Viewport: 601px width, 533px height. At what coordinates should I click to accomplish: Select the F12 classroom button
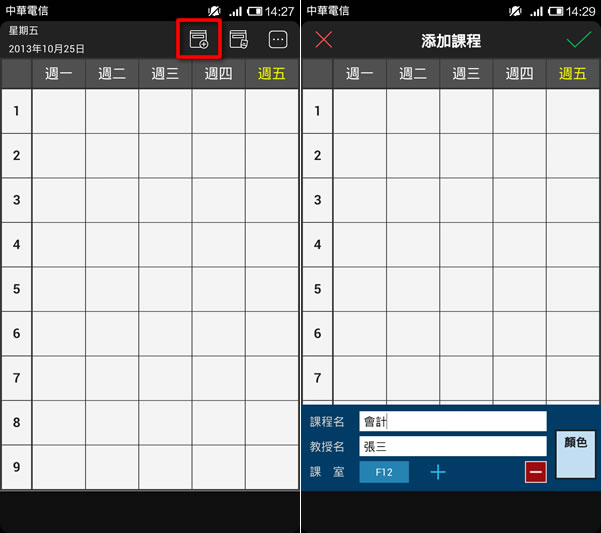[384, 472]
